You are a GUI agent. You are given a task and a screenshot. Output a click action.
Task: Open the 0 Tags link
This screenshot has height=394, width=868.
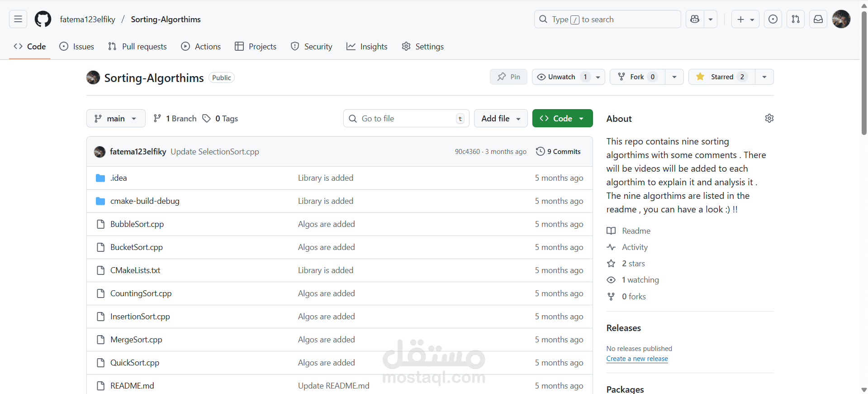click(220, 118)
